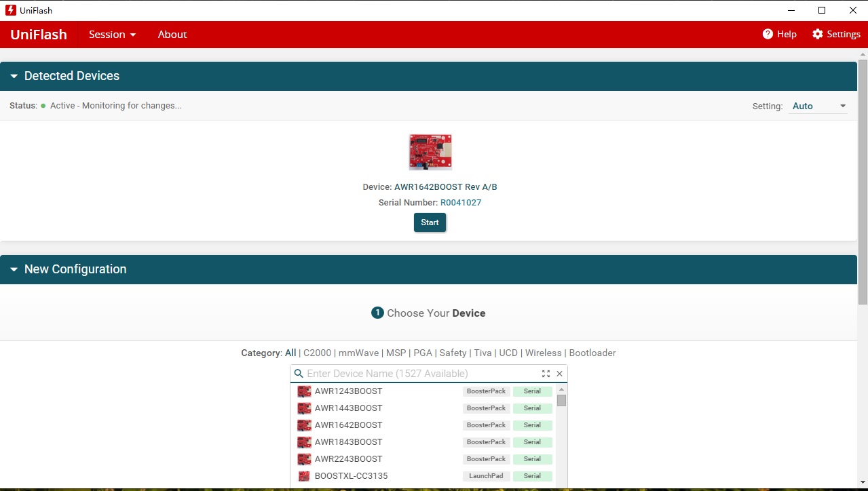
Task: Click serial number R0041027
Action: click(x=461, y=202)
